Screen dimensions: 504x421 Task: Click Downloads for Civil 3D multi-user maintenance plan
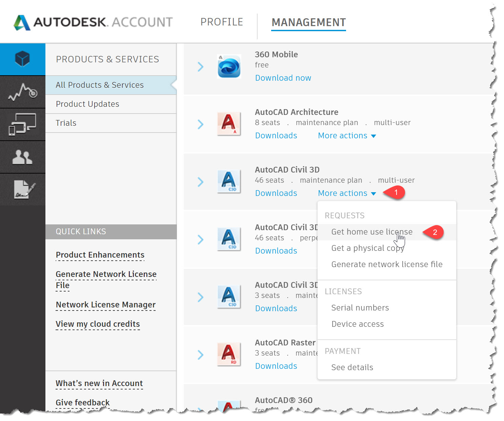coord(276,193)
